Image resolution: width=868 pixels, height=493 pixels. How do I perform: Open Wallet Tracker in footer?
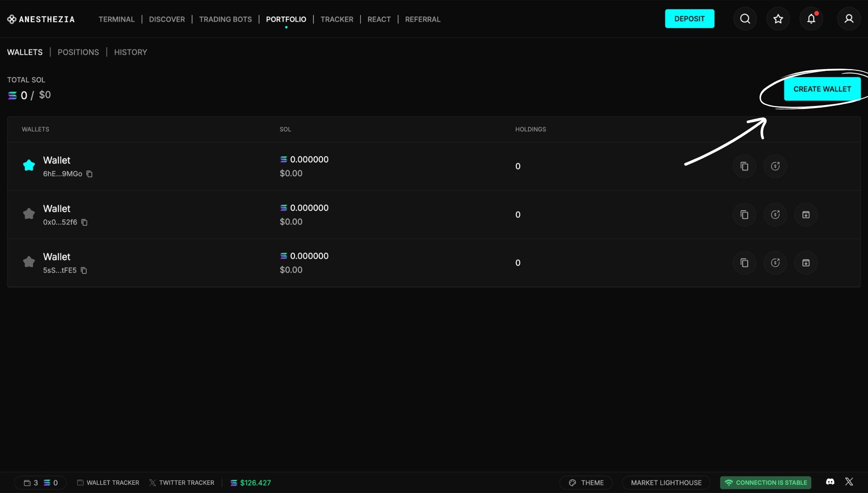[108, 482]
